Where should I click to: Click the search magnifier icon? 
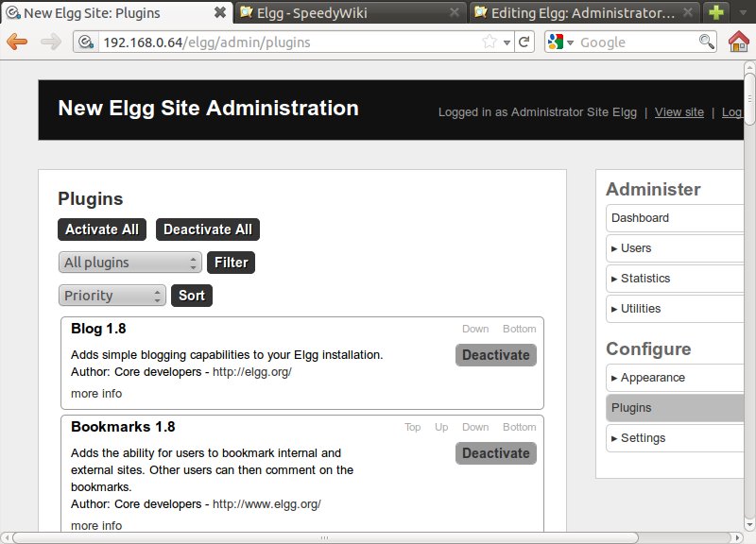point(706,42)
